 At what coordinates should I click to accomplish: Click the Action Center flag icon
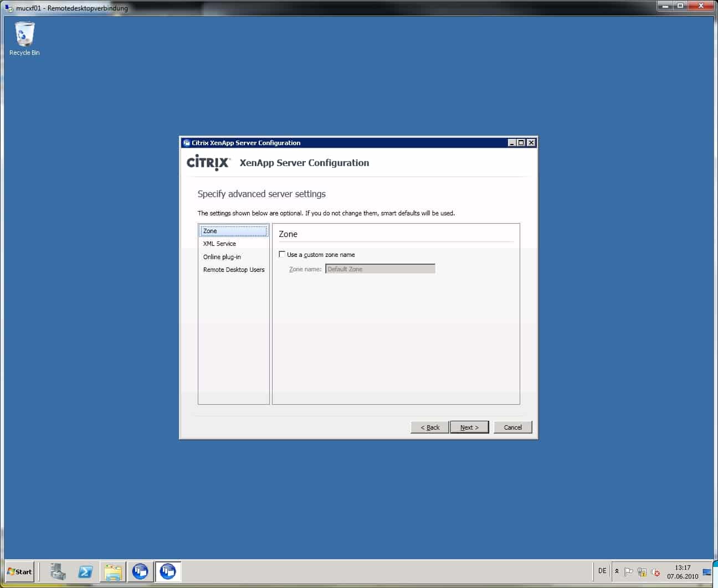[628, 572]
